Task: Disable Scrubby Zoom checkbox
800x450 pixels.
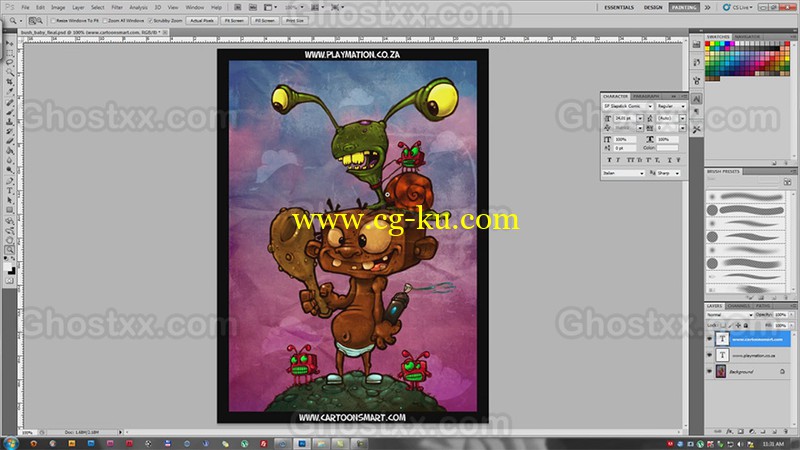Action: (151, 20)
